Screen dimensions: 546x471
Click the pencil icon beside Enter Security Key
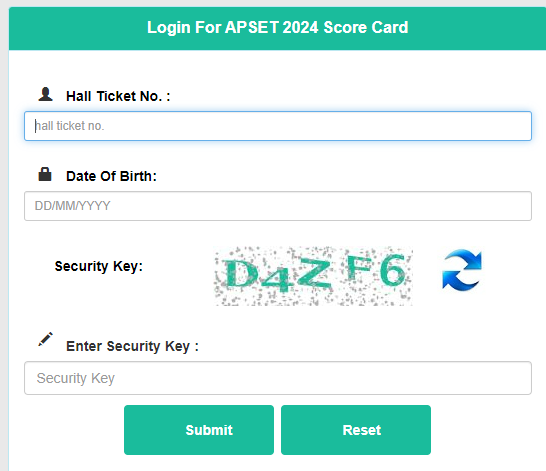pos(45,339)
